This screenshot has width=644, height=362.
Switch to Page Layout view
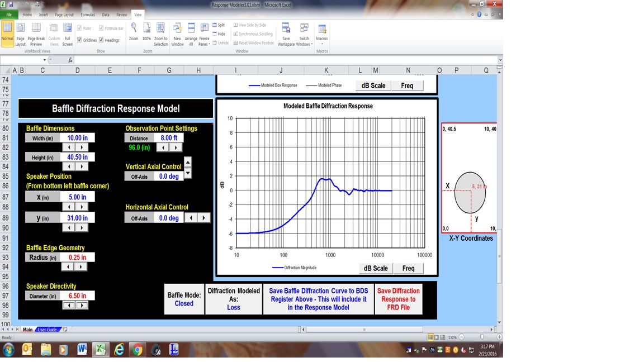(x=20, y=34)
